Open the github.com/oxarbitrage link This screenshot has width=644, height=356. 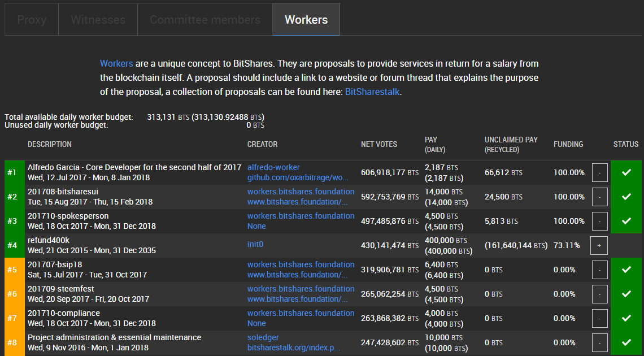(298, 178)
